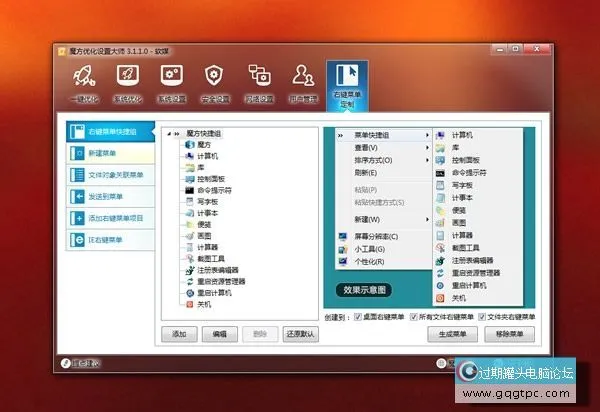
Task: Select the 控制面板 icon in the tree
Action: point(190,179)
